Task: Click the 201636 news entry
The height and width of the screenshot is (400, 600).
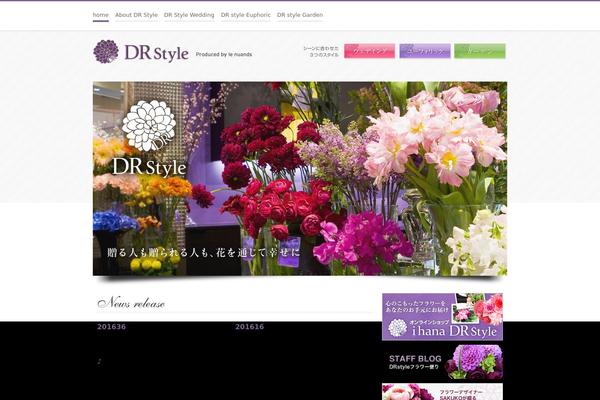Action: tap(111, 327)
